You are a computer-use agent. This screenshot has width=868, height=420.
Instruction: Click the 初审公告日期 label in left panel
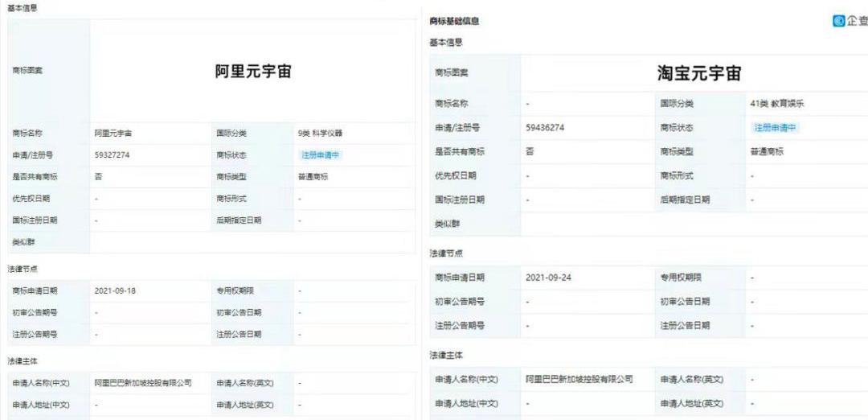click(x=239, y=312)
